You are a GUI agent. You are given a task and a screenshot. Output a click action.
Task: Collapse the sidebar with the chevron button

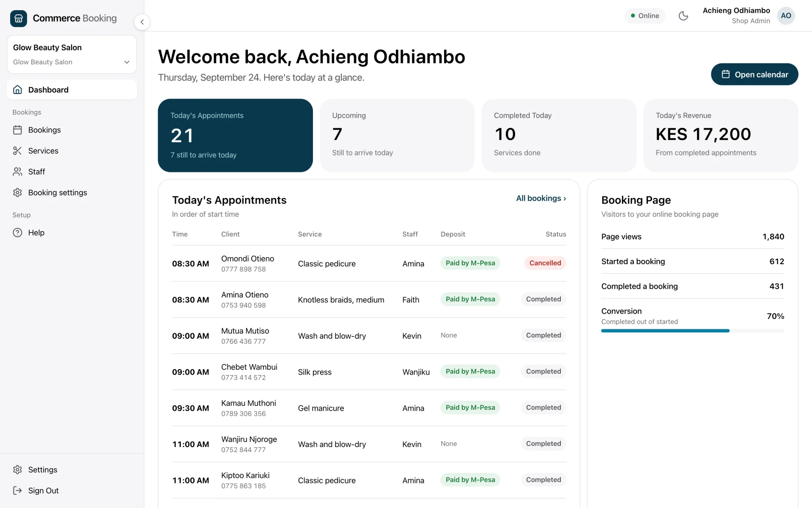point(142,22)
